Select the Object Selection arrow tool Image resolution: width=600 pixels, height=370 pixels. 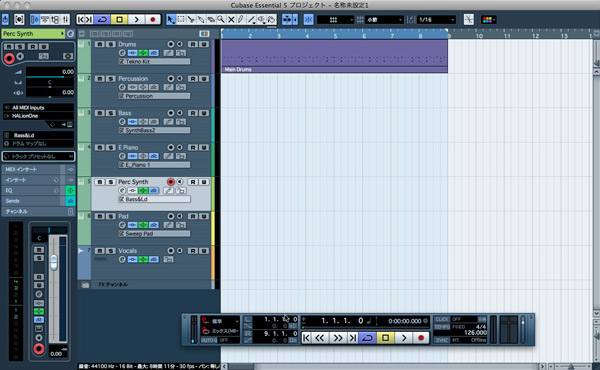click(x=171, y=20)
